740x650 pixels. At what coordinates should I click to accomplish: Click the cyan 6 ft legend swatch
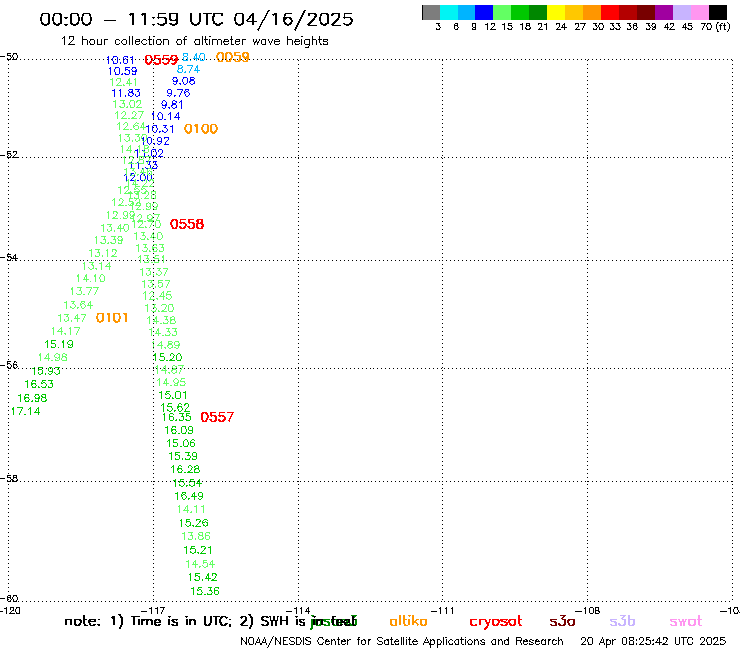pos(449,12)
